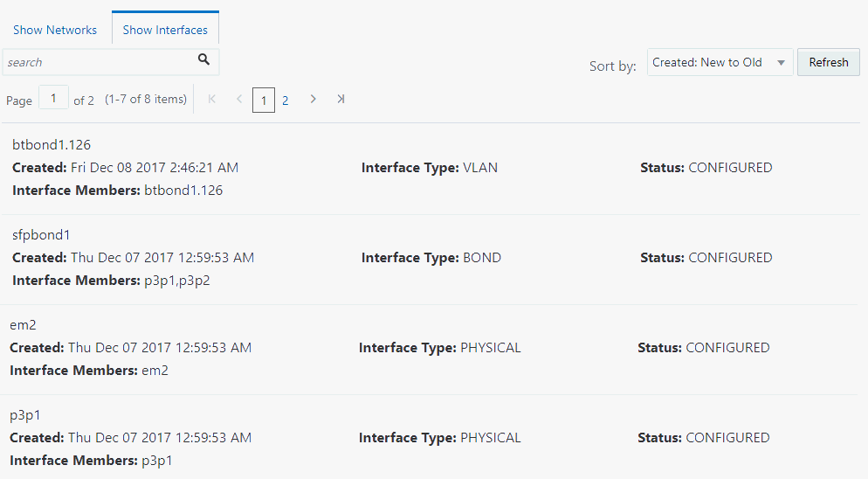Viewport: 868px width, 479px height.
Task: Select page 1 in the pagination
Action: [263, 101]
